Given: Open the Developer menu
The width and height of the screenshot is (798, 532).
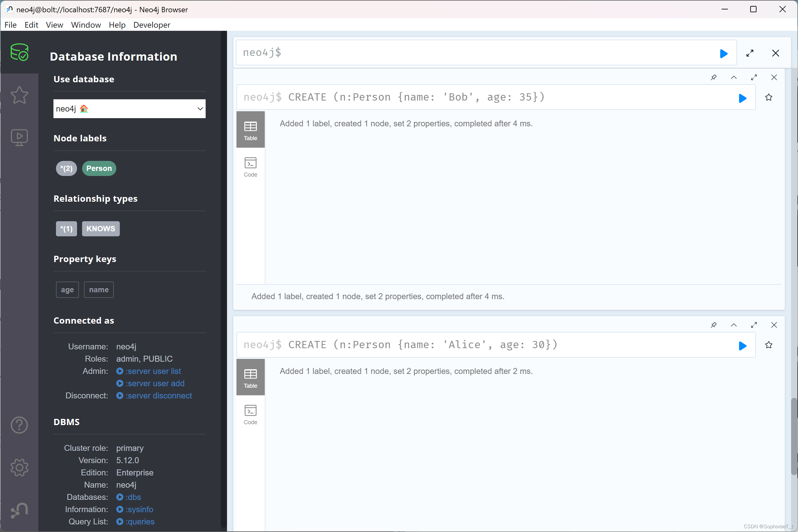Looking at the screenshot, I should 151,25.
